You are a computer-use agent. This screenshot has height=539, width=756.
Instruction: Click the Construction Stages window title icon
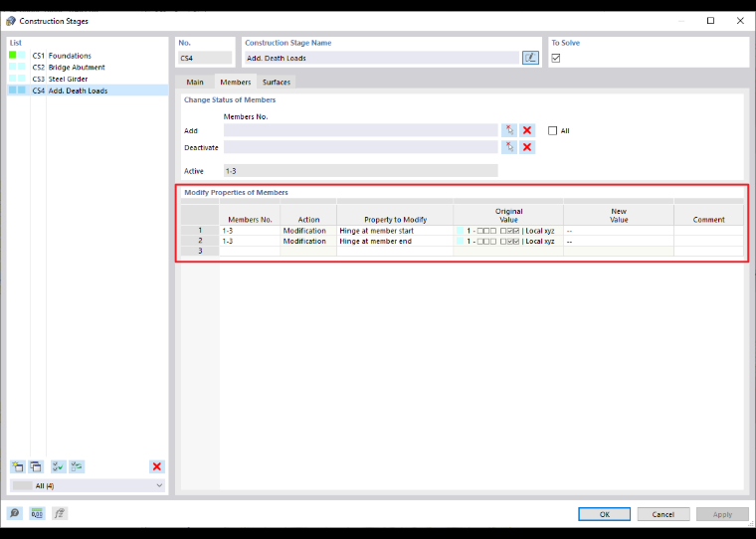point(11,21)
